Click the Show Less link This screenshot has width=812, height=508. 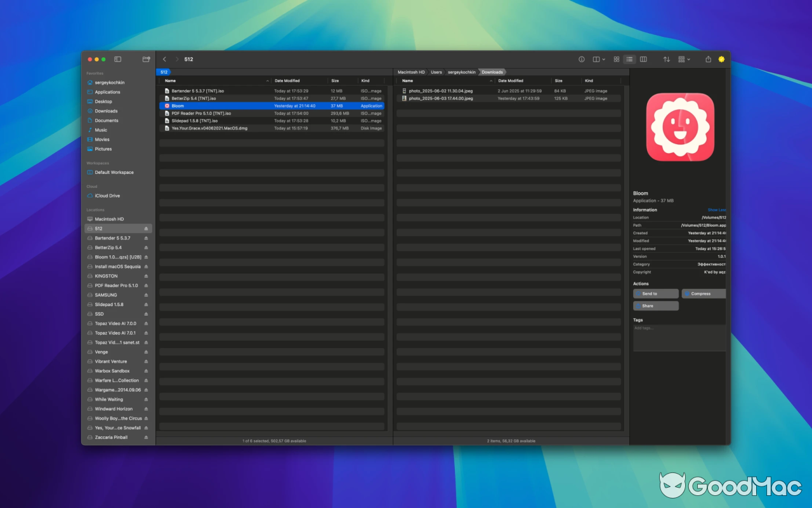point(718,210)
